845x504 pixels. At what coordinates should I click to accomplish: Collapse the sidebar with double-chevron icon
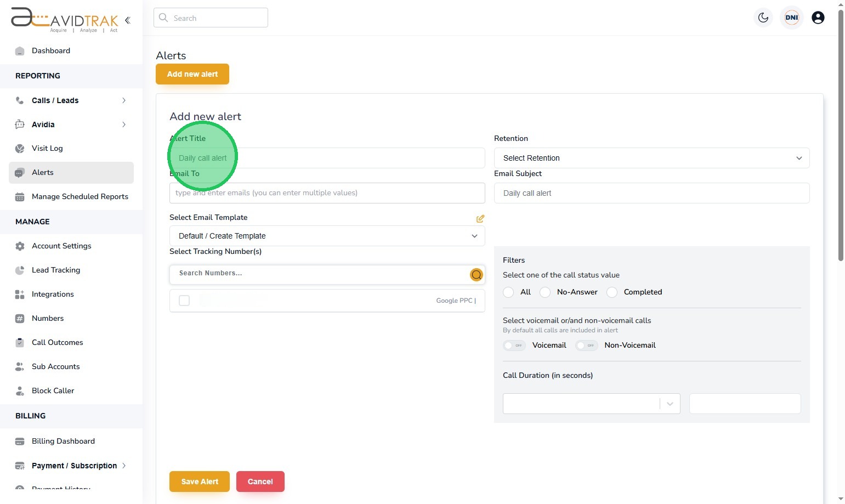(128, 20)
